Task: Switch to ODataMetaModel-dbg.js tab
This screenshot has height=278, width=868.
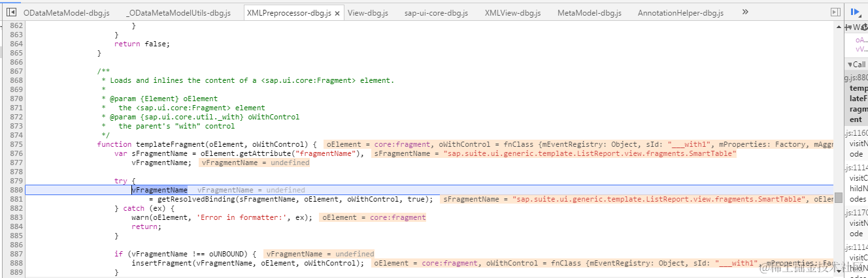Action: pyautogui.click(x=65, y=13)
